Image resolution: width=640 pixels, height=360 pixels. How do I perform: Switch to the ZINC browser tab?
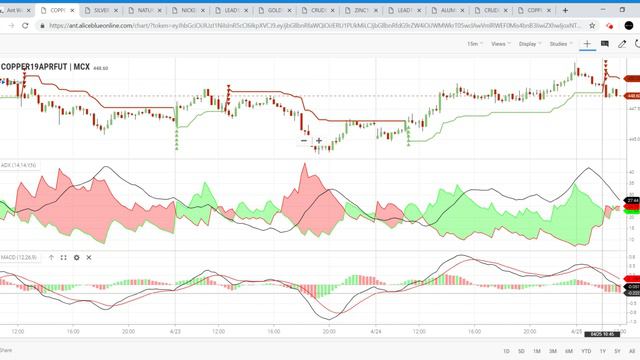tap(361, 10)
